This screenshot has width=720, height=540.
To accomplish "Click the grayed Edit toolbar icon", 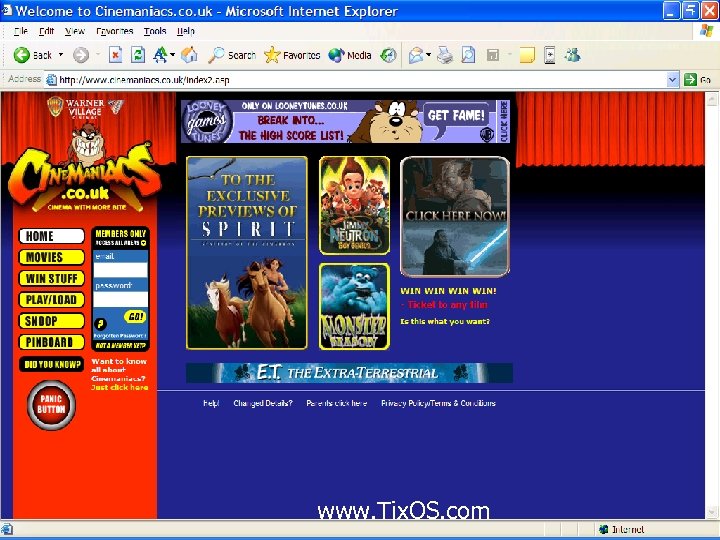I will (x=493, y=55).
